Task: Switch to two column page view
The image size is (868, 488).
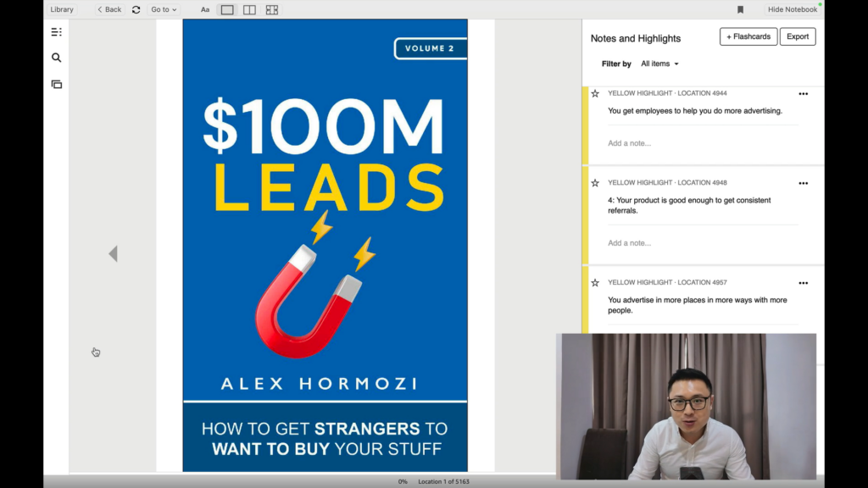Action: (250, 9)
